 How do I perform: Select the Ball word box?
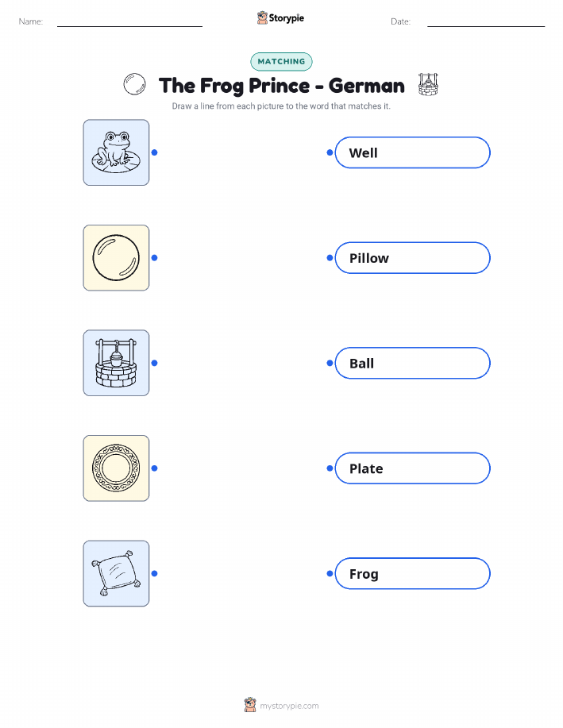click(412, 363)
